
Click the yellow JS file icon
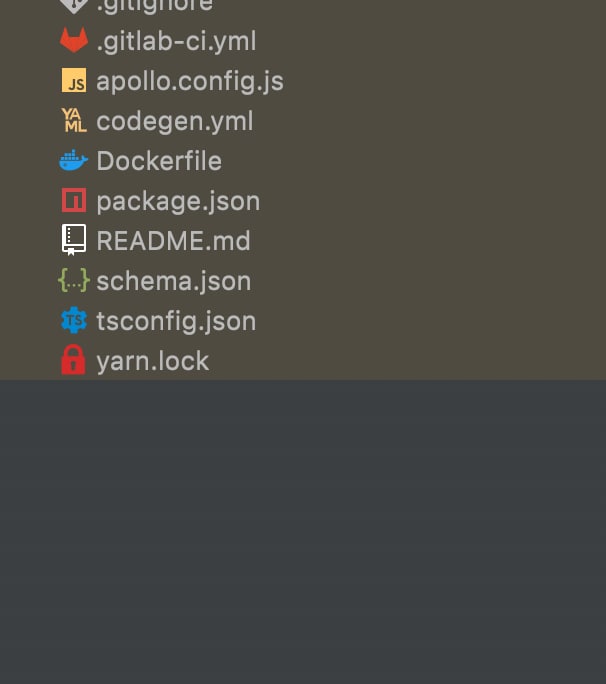tap(74, 81)
